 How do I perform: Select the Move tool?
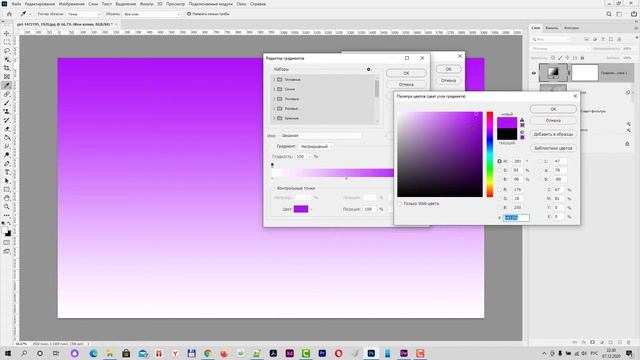coord(7,33)
